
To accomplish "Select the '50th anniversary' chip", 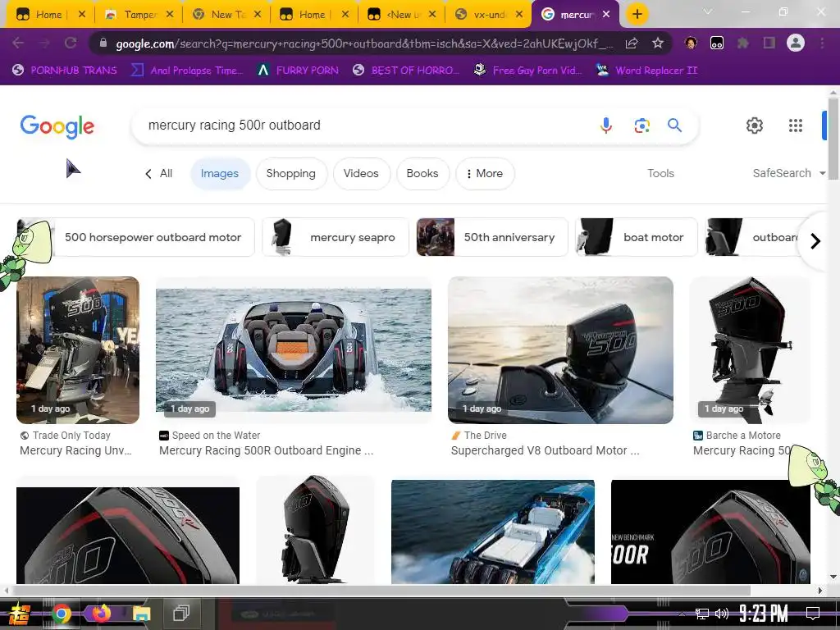I will [x=492, y=237].
